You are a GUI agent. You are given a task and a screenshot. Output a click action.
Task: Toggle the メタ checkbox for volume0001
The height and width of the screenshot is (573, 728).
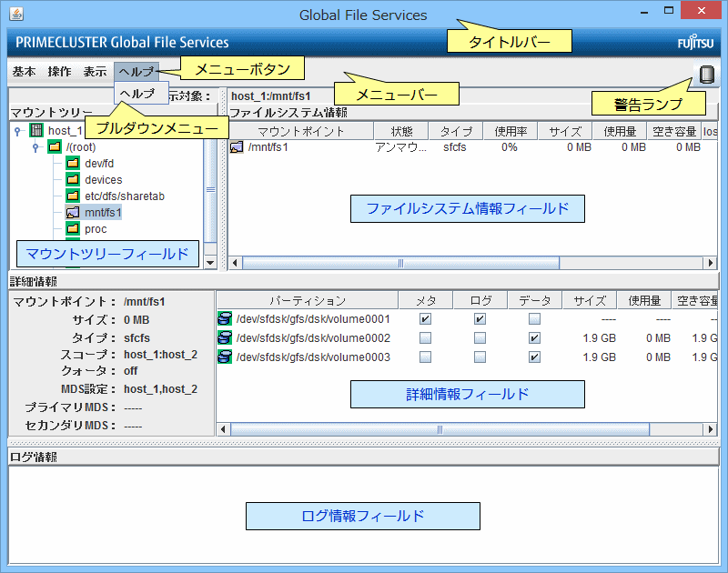click(425, 318)
